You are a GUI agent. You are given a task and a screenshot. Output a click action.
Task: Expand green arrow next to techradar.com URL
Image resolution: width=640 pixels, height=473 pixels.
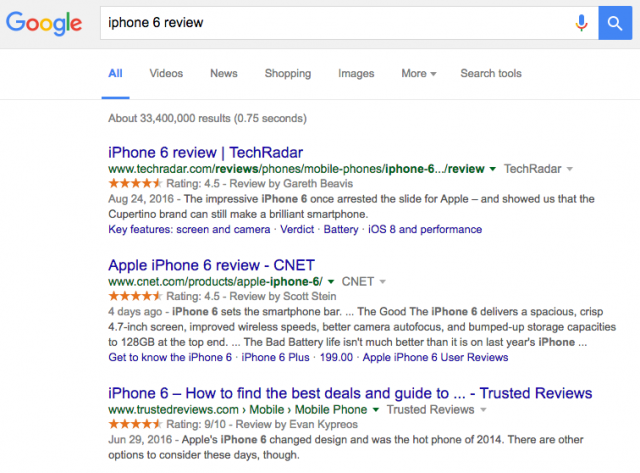[493, 169]
